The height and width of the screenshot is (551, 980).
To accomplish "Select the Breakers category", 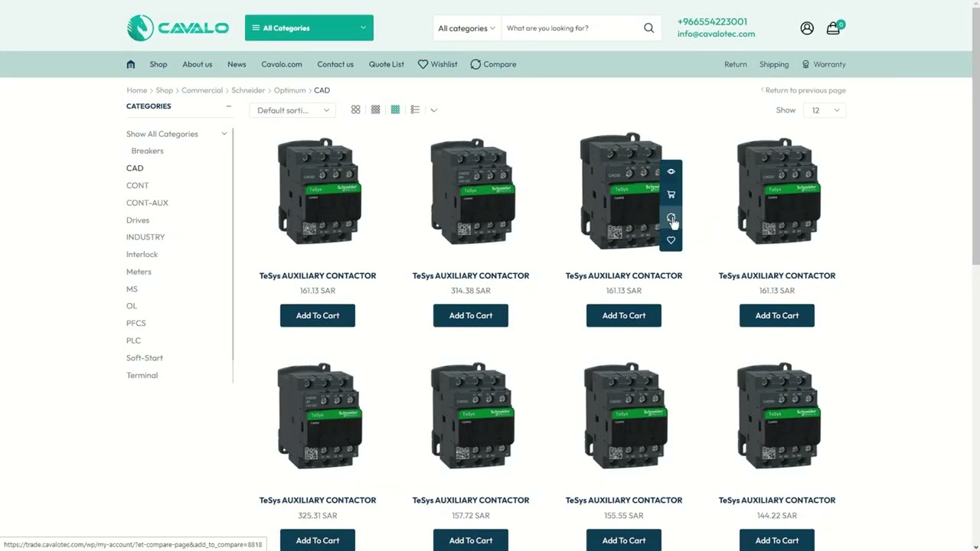I will [148, 151].
